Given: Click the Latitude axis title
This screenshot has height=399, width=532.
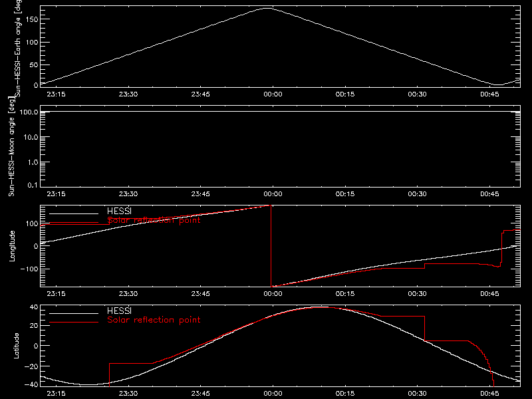Looking at the screenshot, I should point(16,346).
